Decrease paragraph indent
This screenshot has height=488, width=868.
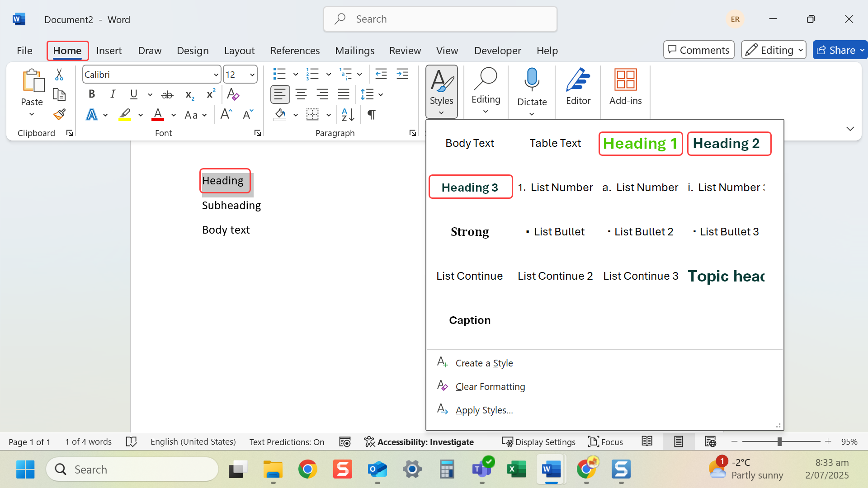(x=381, y=74)
